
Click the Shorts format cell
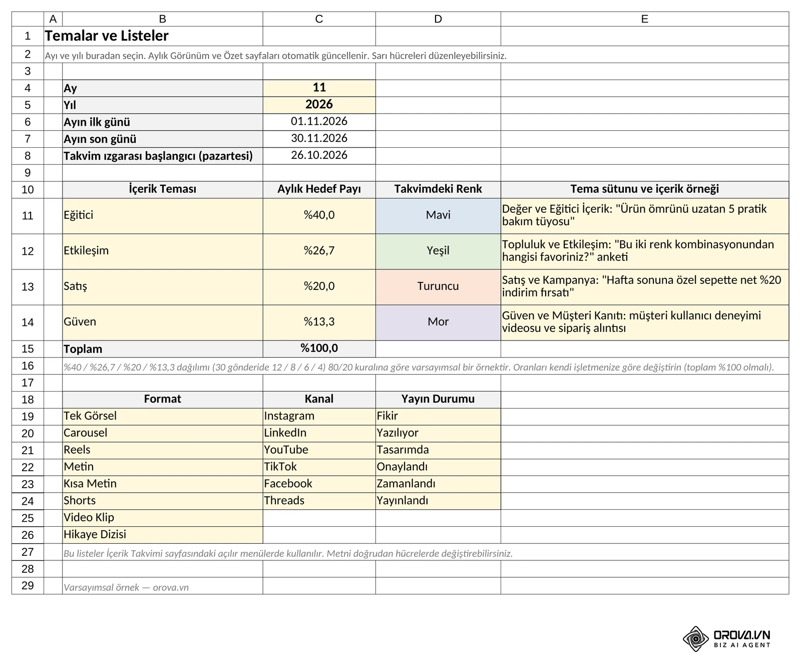163,501
